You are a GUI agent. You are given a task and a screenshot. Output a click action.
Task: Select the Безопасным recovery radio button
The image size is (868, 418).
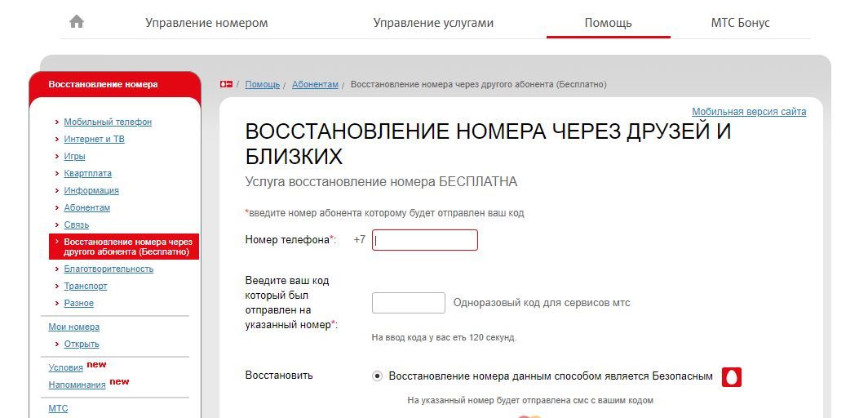(x=378, y=376)
